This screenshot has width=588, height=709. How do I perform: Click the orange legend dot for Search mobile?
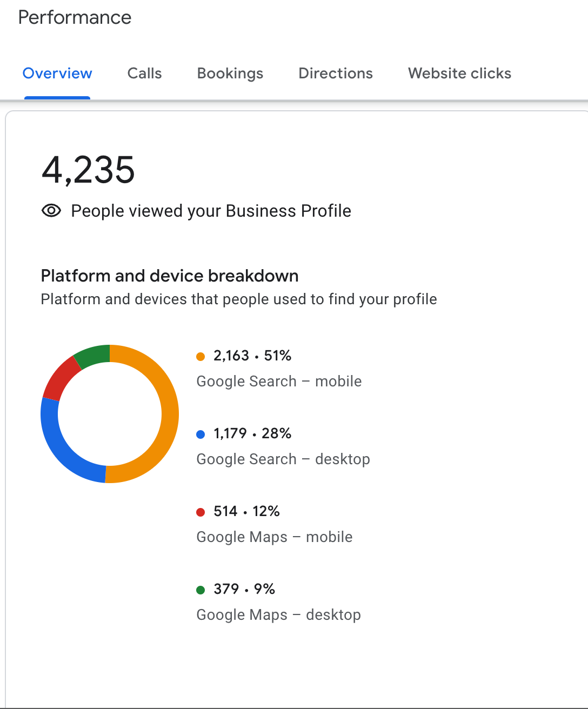201,356
